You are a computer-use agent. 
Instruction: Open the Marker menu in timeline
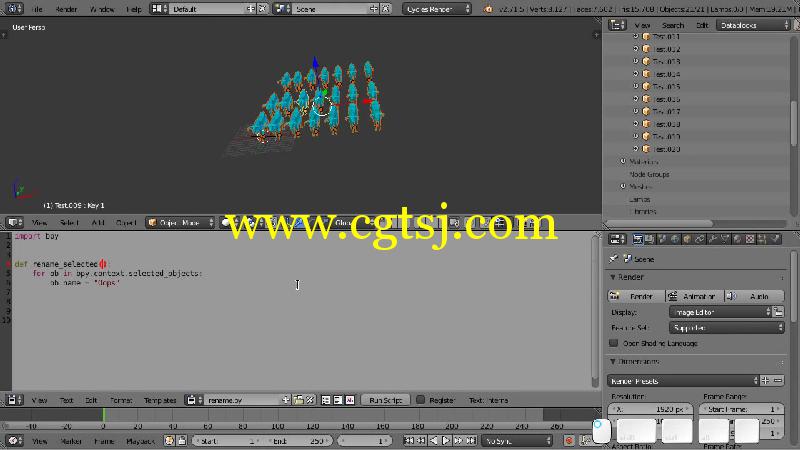[71, 441]
